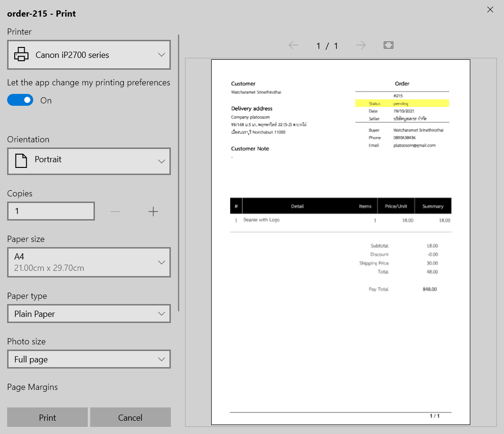Viewport: 504px width, 434px height.
Task: Toggle the fit-to-page preview icon
Action: [x=388, y=45]
